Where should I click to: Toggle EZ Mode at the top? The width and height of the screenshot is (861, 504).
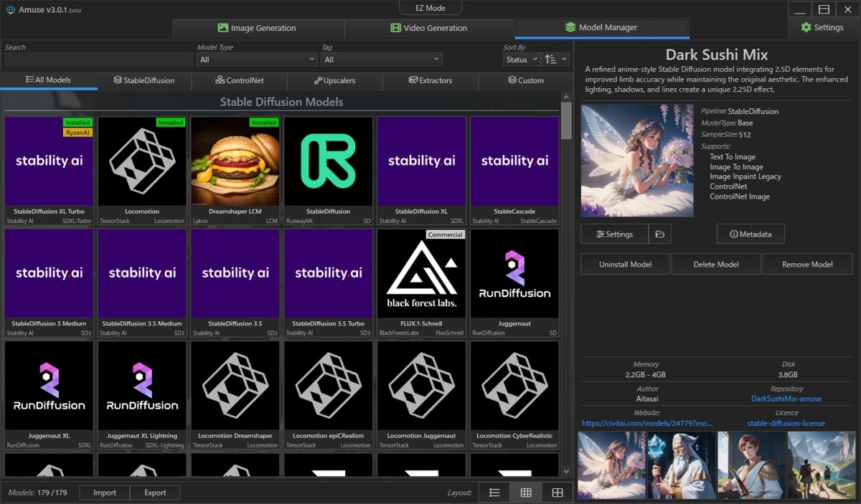430,8
